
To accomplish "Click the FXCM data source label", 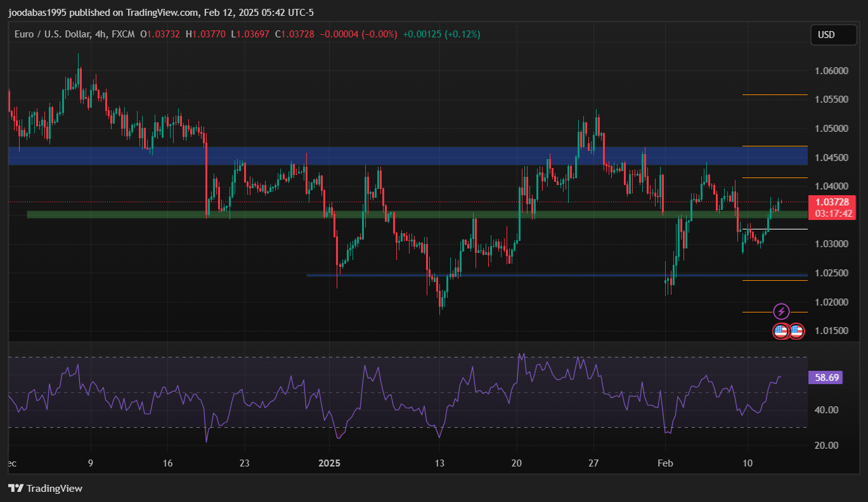I will pyautogui.click(x=122, y=34).
